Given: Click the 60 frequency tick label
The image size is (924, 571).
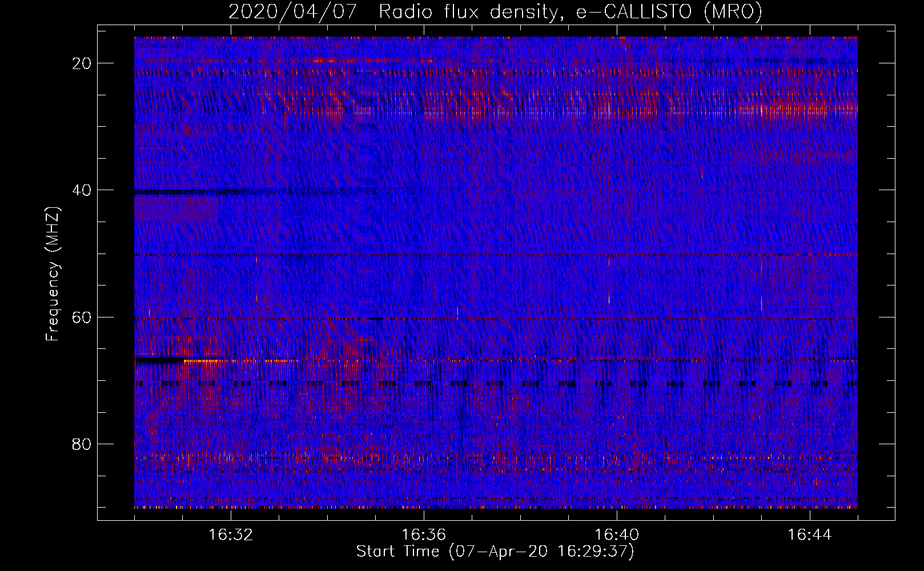Looking at the screenshot, I should pyautogui.click(x=82, y=317).
